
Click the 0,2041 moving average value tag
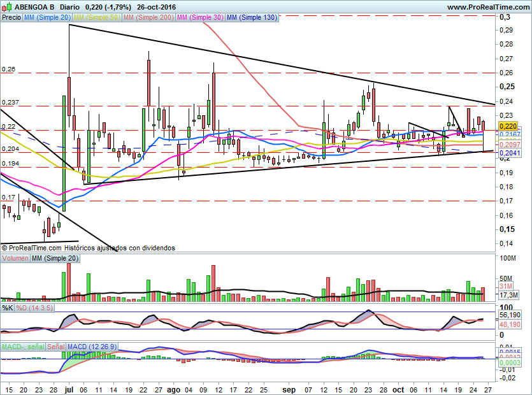[x=510, y=153]
